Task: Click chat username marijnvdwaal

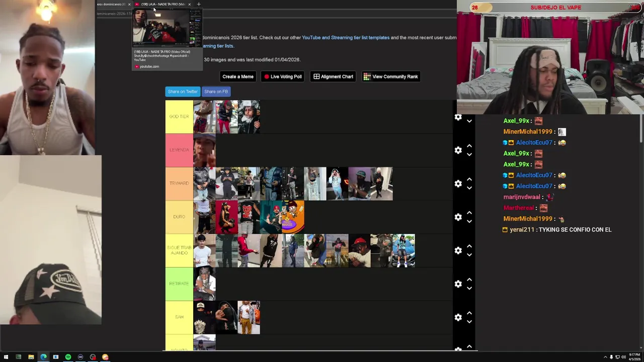Action: coord(522,197)
